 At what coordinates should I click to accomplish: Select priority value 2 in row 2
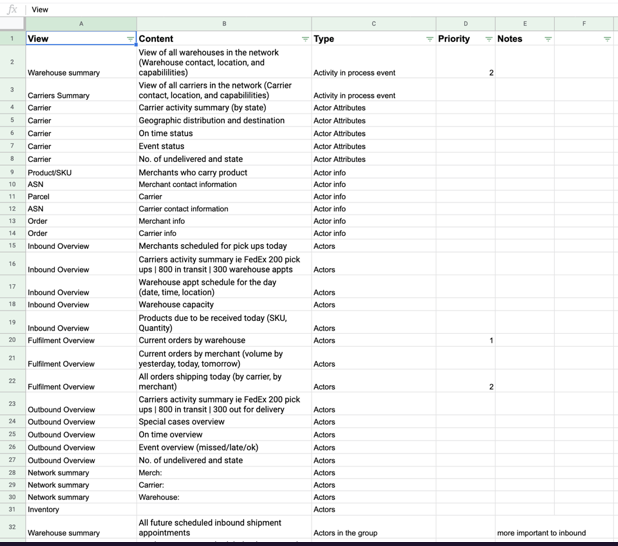[x=465, y=62]
